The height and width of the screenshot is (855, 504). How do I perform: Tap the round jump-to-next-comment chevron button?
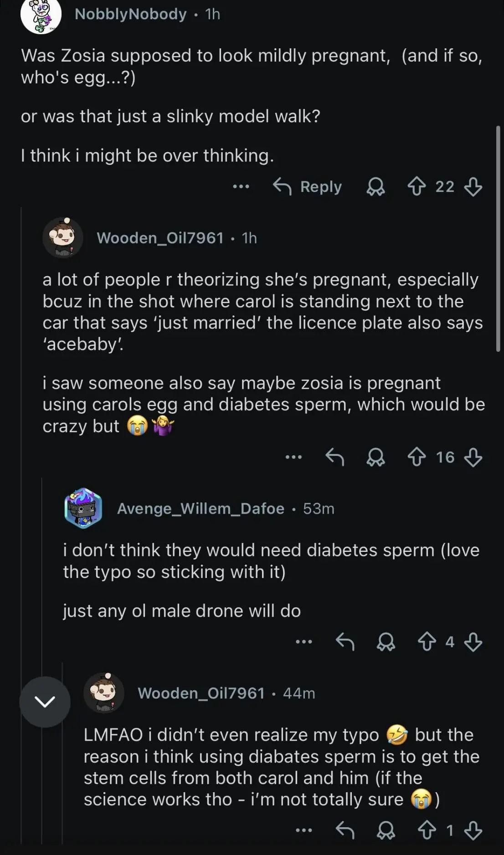tap(45, 702)
